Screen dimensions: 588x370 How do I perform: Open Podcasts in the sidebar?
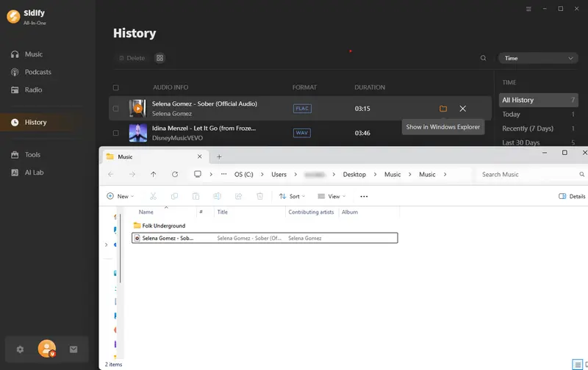tap(37, 72)
